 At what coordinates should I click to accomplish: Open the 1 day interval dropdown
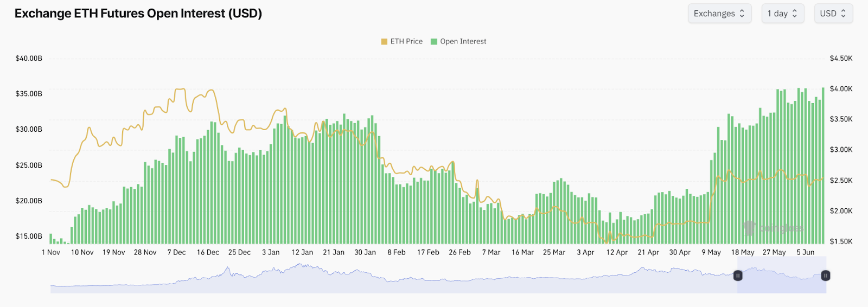pos(782,14)
